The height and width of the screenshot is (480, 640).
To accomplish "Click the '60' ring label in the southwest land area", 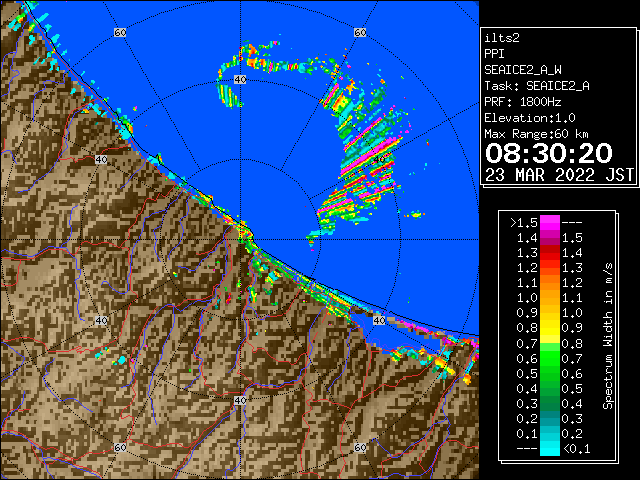I will click(x=120, y=447).
